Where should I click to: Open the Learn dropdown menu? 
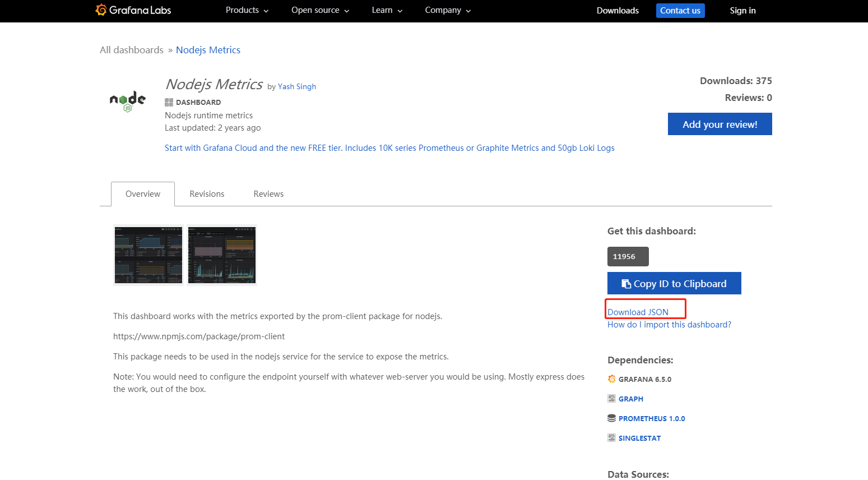point(387,10)
